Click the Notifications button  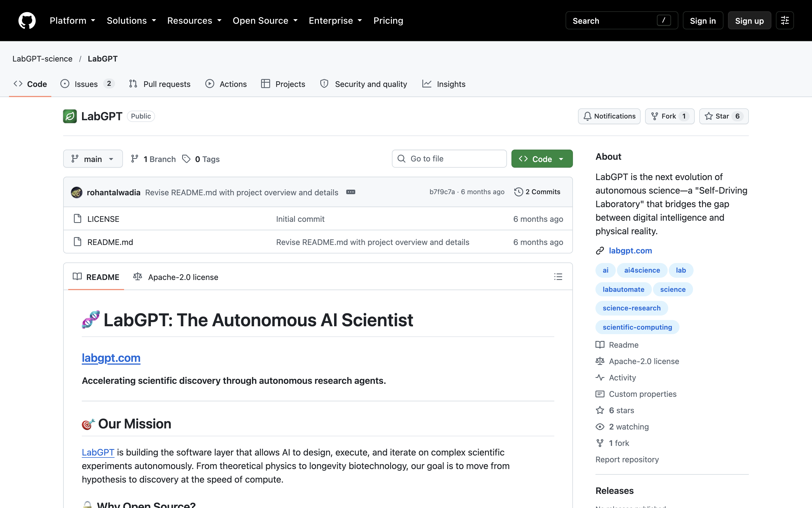pyautogui.click(x=609, y=116)
